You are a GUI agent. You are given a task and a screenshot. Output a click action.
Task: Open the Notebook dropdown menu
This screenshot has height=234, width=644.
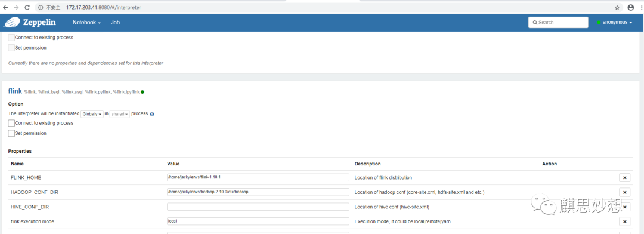pyautogui.click(x=86, y=23)
